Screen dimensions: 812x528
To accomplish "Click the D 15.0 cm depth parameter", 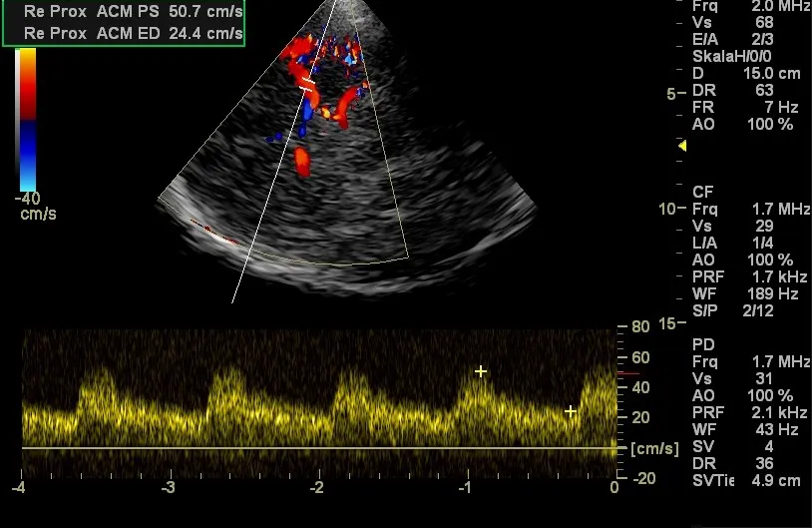I will coord(746,74).
